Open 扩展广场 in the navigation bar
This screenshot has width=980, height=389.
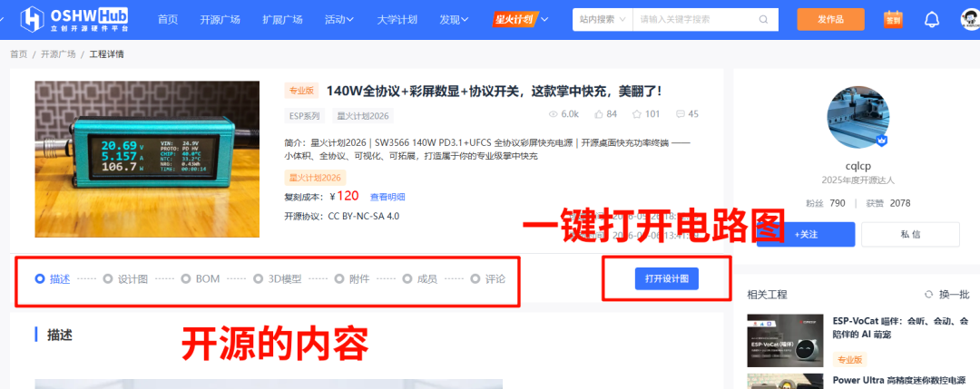tap(282, 19)
